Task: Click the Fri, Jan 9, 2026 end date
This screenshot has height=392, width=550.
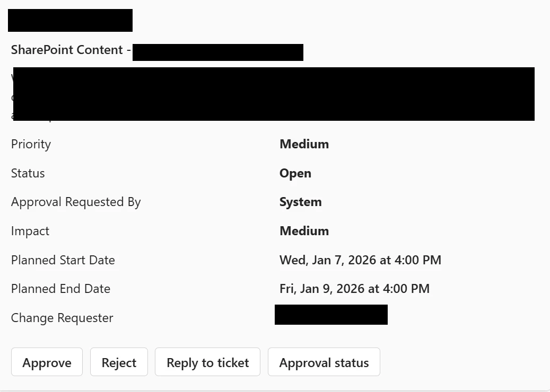Action: pos(354,289)
